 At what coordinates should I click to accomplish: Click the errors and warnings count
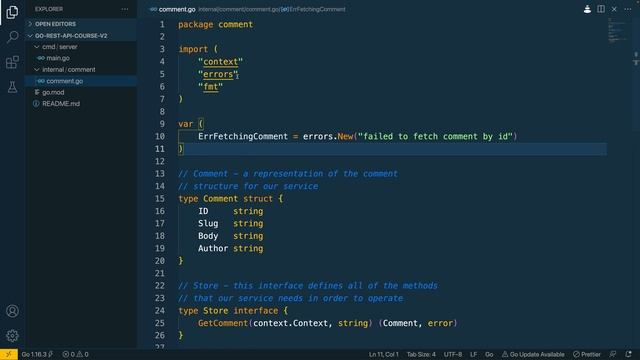pos(76,354)
